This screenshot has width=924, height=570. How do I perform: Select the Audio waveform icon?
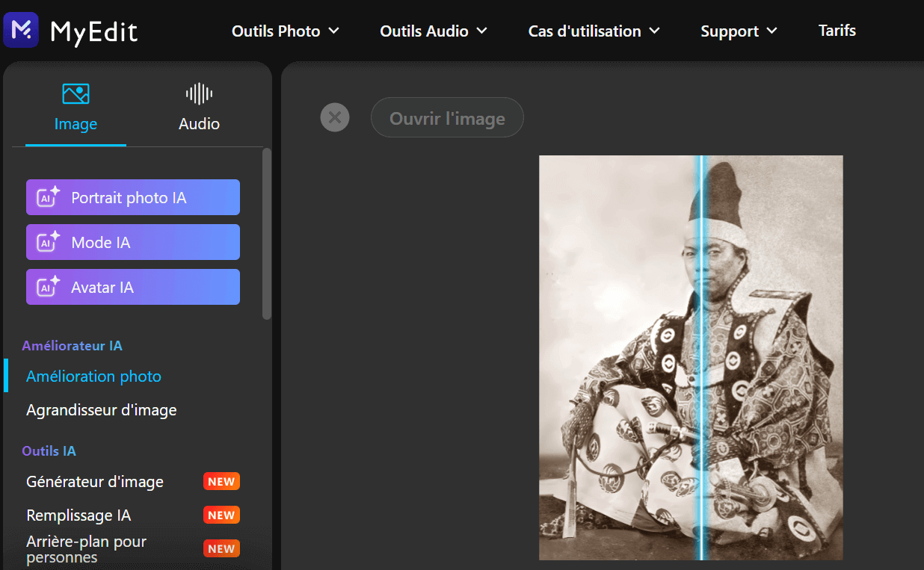[198, 93]
